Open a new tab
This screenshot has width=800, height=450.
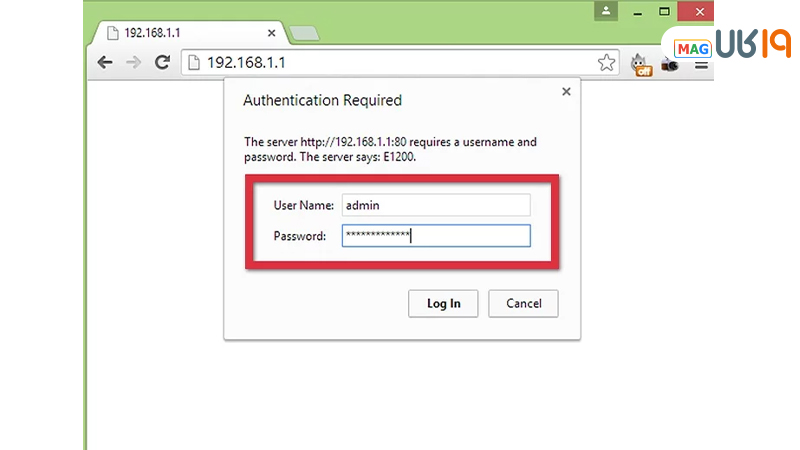click(304, 33)
